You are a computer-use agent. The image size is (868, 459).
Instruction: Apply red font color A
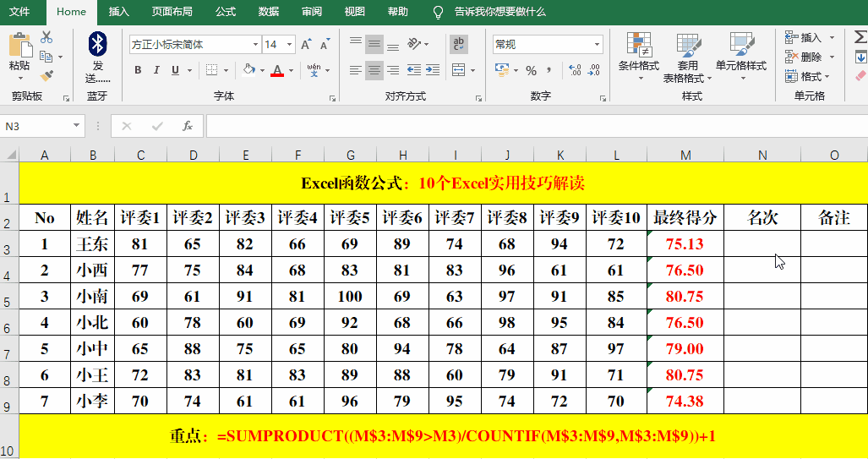click(x=277, y=70)
